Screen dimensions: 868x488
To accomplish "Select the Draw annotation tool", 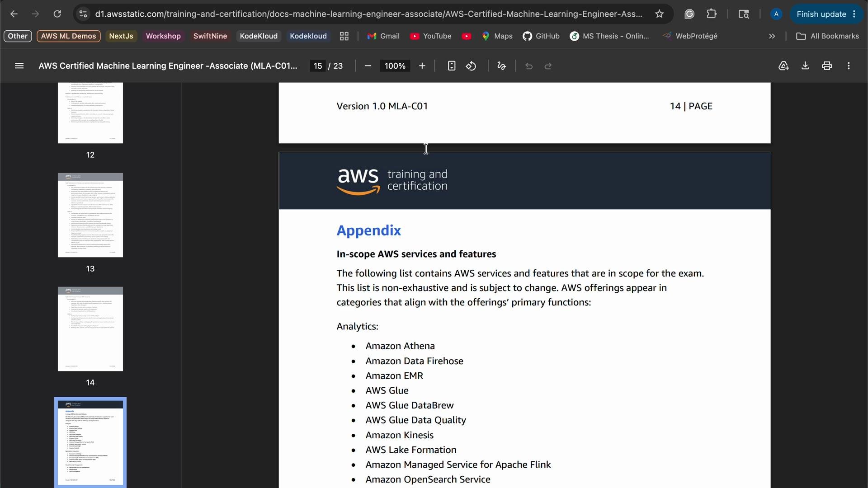I will [501, 66].
